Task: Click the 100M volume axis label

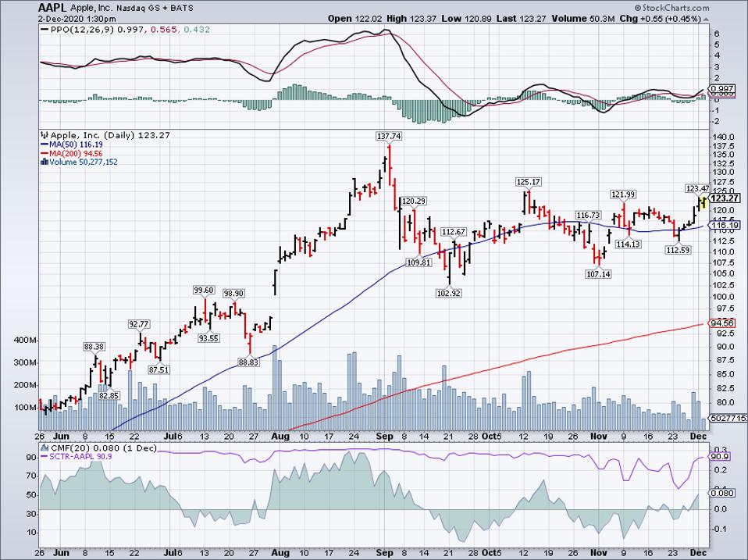Action: [x=27, y=408]
